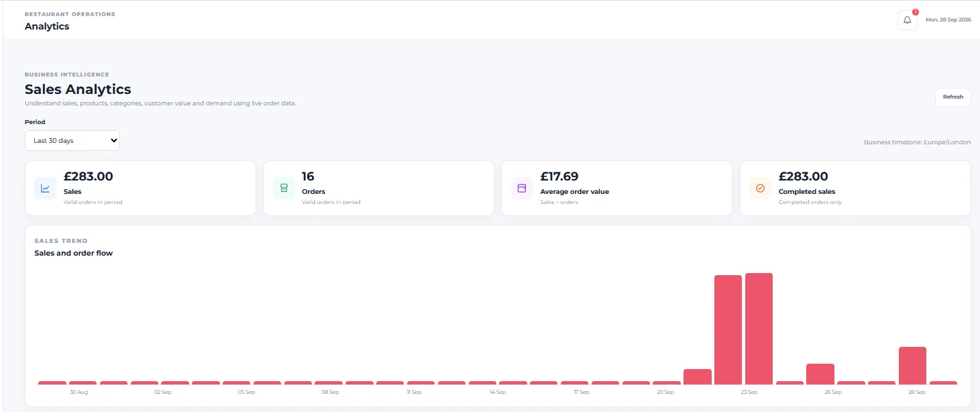
Task: Click the Business timezone Europe/London text
Action: [917, 142]
